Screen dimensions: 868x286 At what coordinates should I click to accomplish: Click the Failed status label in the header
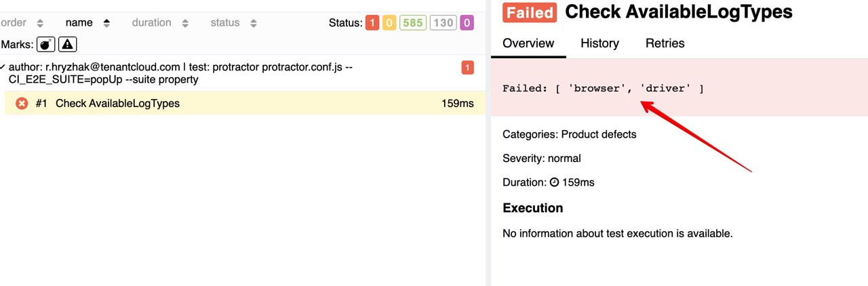[530, 12]
